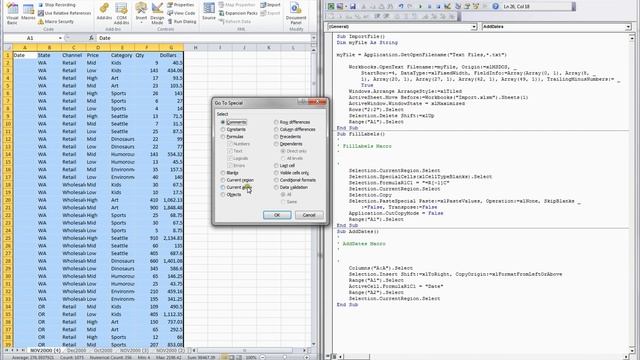
Task: Toggle Design Mode icon in VBA toolbar
Action: pyautogui.click(x=448, y=7)
